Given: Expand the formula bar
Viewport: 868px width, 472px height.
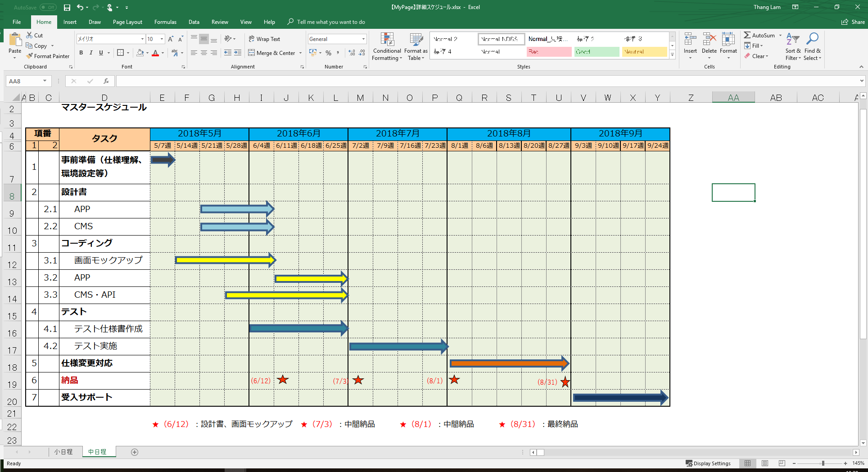Looking at the screenshot, I should (862, 81).
